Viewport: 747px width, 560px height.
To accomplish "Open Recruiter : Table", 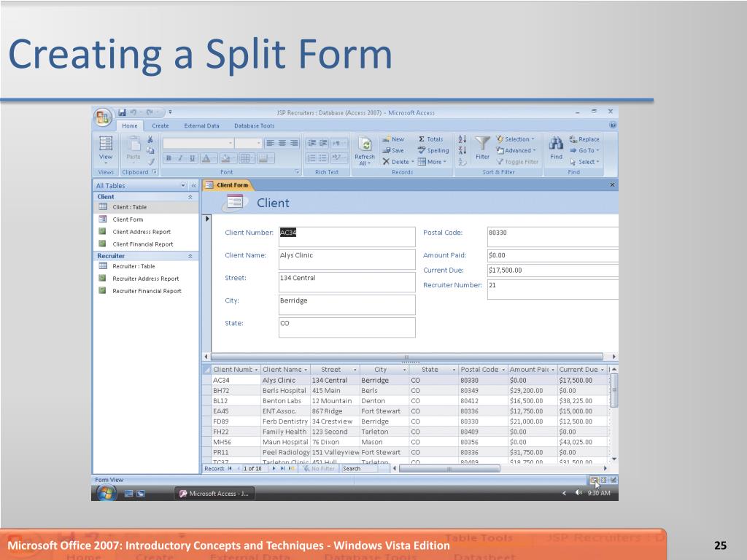I will (146, 266).
